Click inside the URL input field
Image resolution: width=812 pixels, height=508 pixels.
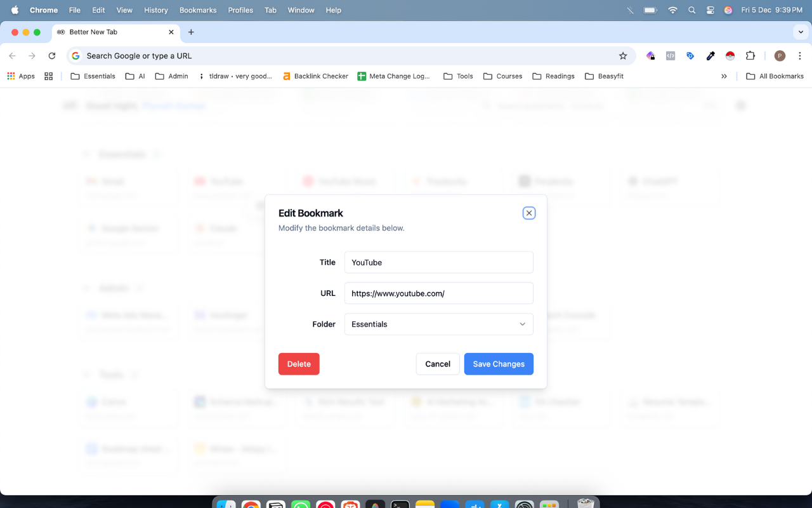(438, 293)
